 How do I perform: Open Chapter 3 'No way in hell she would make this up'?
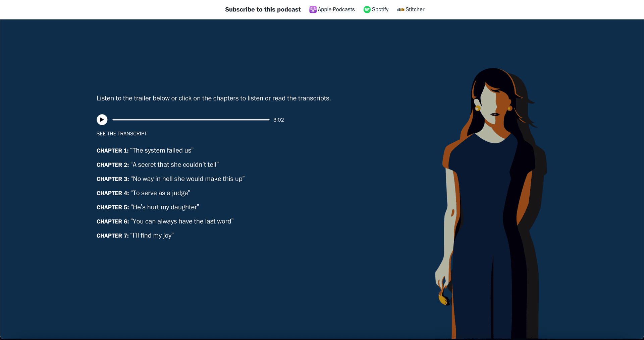pyautogui.click(x=170, y=179)
